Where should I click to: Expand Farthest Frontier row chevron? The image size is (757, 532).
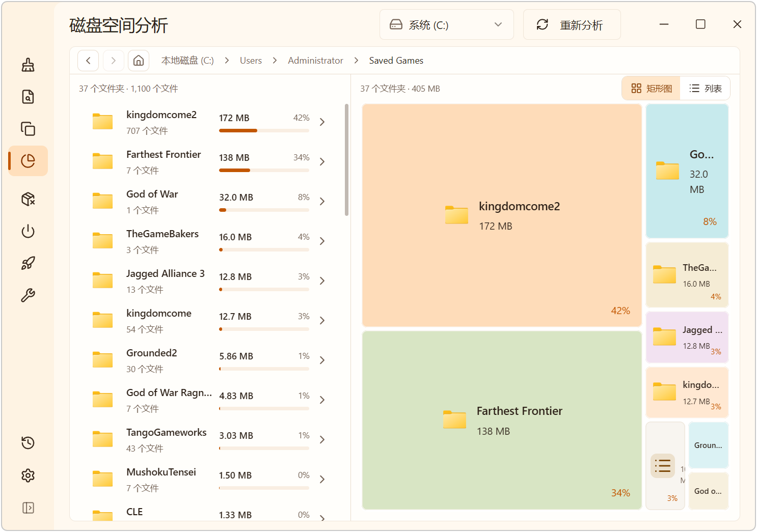[x=322, y=162]
